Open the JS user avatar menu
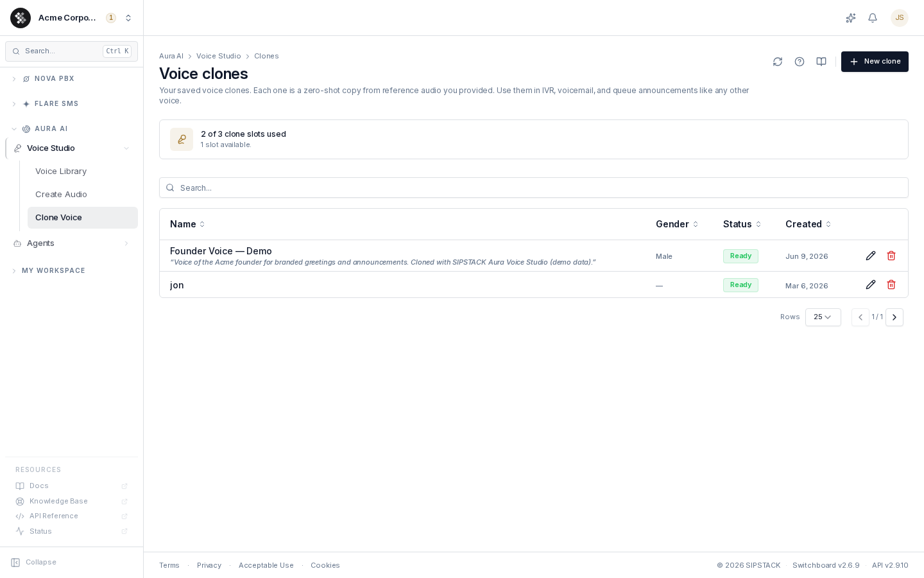 tap(900, 18)
